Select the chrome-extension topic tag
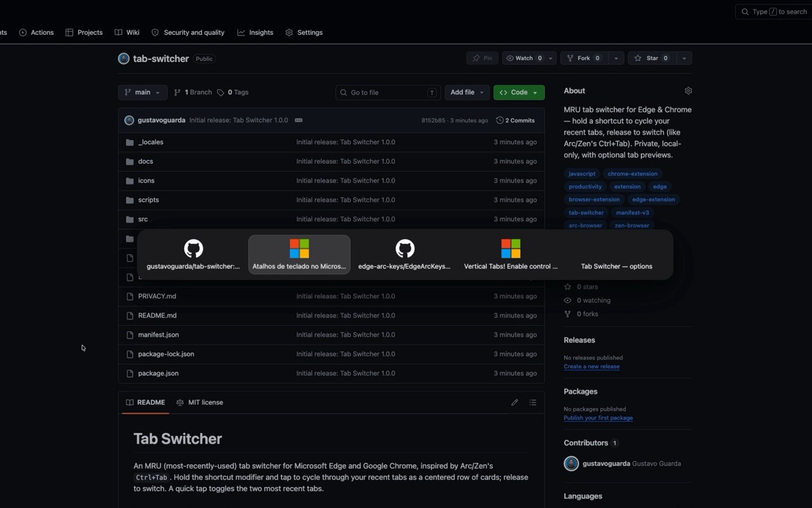Screen dimensions: 812x508 coord(632,173)
